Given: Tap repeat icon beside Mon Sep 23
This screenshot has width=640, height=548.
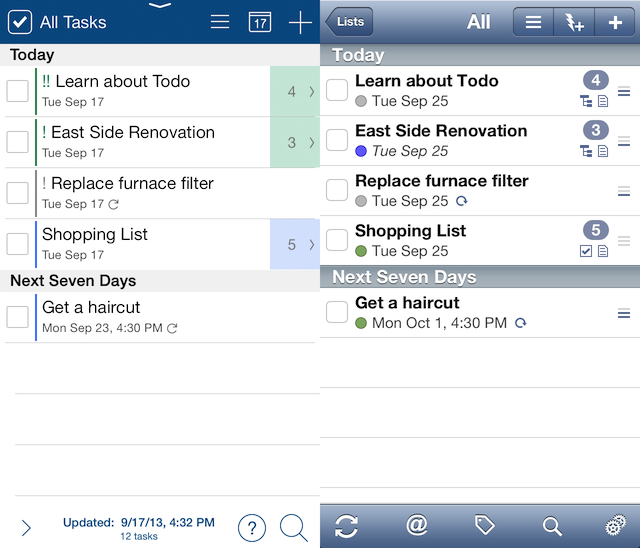Looking at the screenshot, I should pos(172,328).
